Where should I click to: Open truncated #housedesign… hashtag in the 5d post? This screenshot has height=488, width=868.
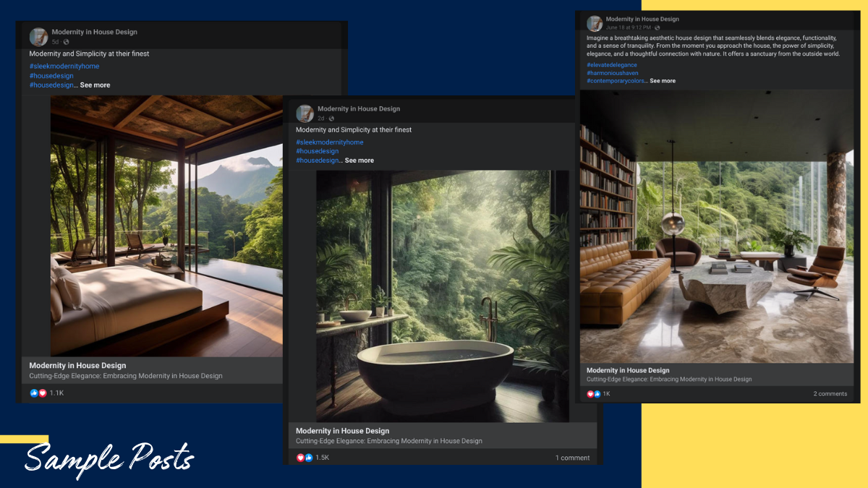click(x=52, y=85)
